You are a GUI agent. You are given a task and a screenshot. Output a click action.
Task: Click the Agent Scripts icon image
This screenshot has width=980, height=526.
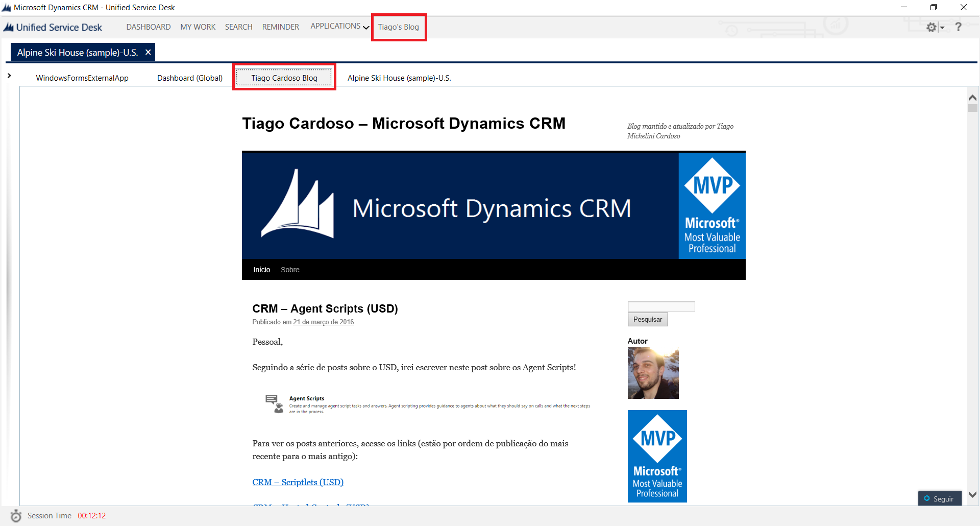coord(274,403)
